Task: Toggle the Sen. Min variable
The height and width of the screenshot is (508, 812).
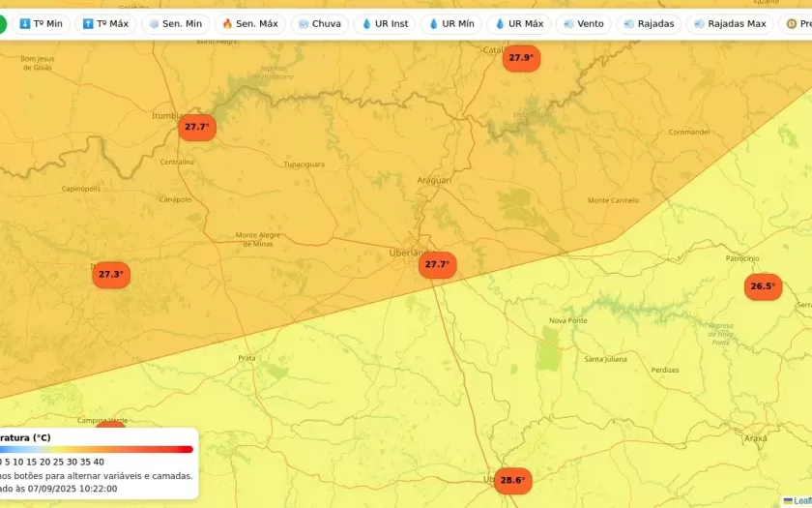Action: pyautogui.click(x=174, y=23)
